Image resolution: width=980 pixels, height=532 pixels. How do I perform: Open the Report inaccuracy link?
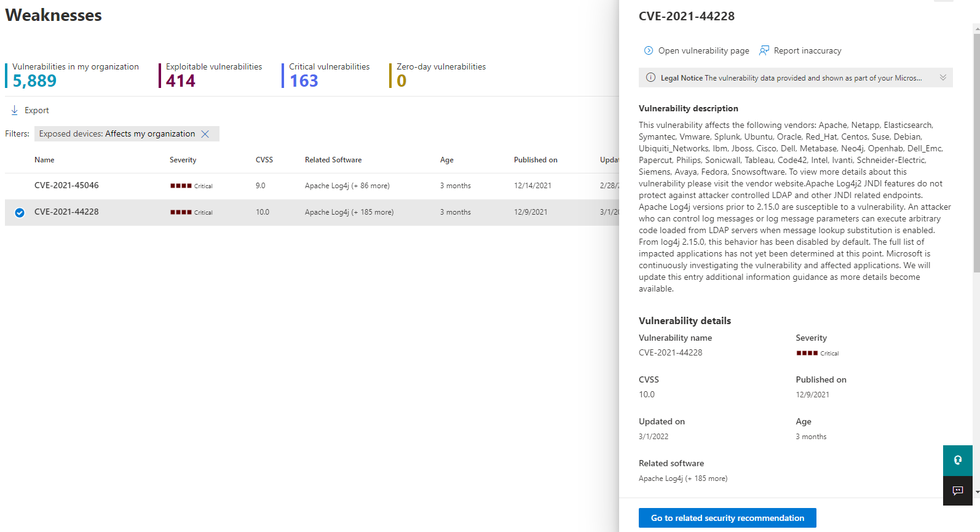click(807, 51)
